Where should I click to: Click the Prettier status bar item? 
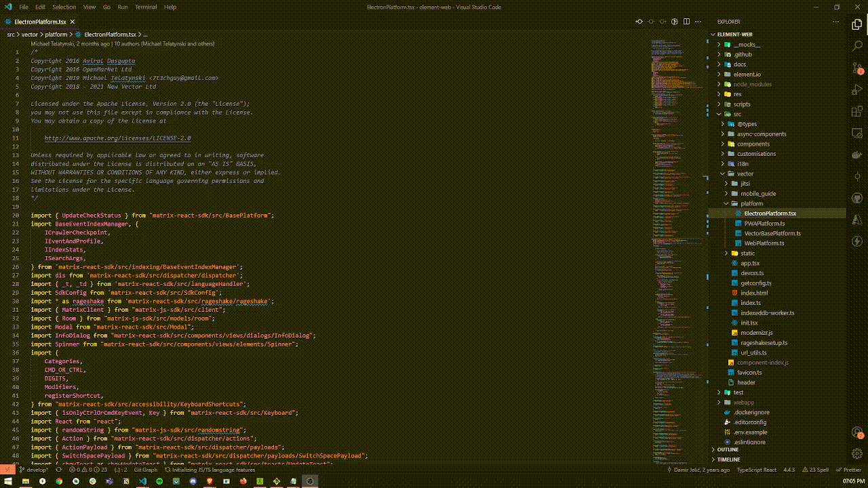[848, 469]
